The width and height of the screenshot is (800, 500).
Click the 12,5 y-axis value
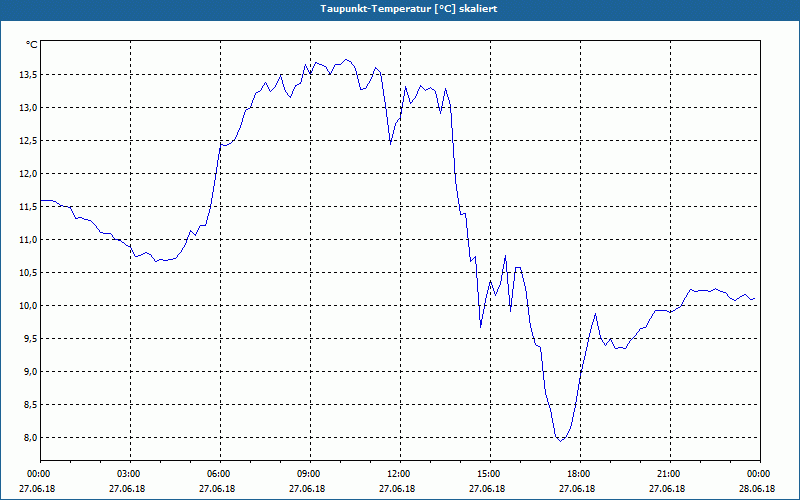coord(28,141)
